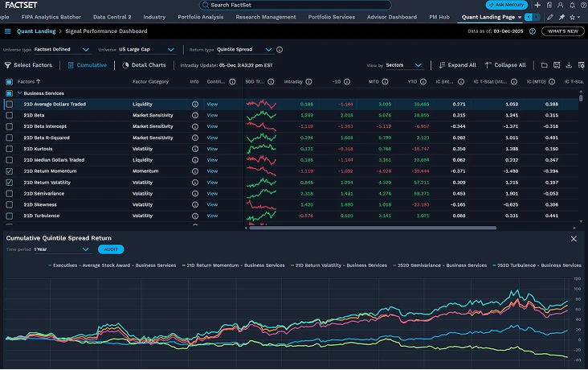Click the plus icon in top bar
Viewport: 588px width, 370px height.
coord(537,5)
